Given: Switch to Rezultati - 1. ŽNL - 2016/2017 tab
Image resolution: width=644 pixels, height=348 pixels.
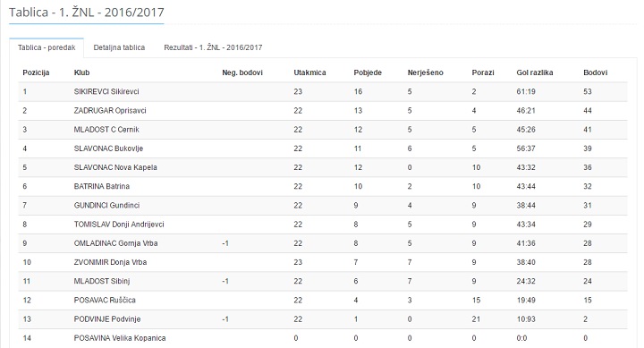Looking at the screenshot, I should [213, 47].
